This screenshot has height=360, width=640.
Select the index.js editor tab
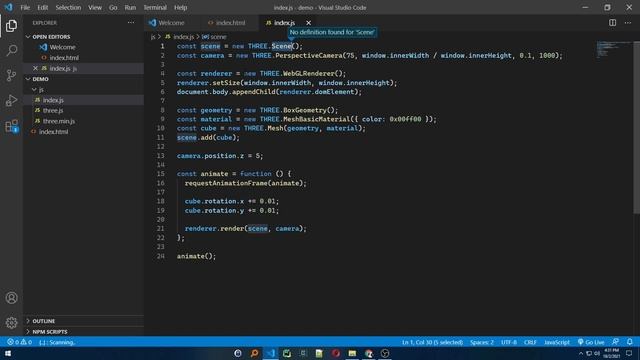pos(284,23)
